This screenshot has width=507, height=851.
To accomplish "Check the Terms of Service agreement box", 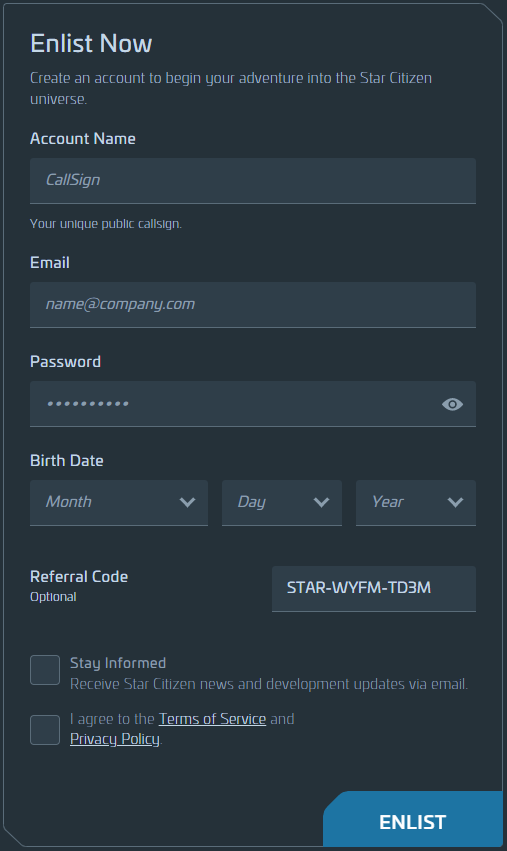I will coord(45,729).
